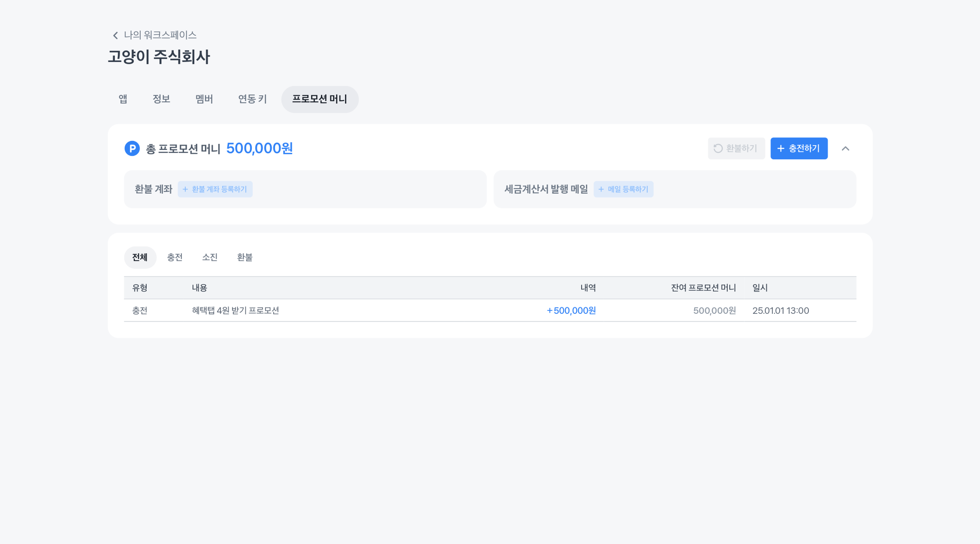Click the 내용 column header

point(199,288)
